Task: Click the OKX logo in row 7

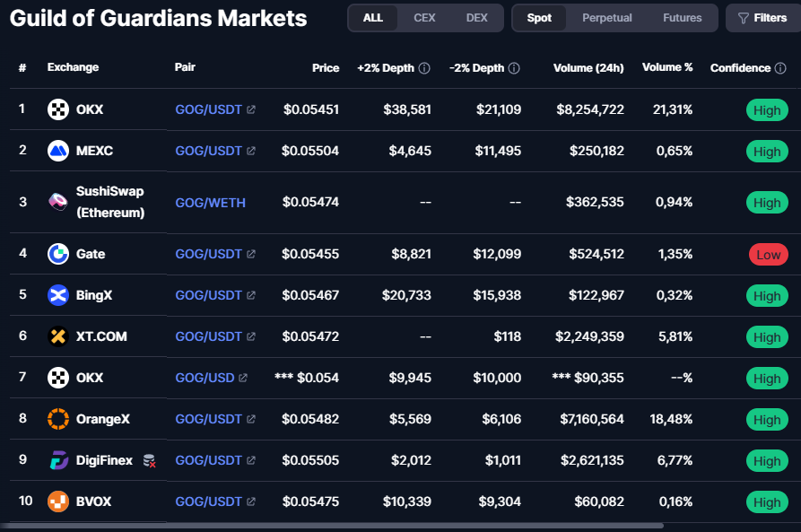Action: click(x=58, y=378)
